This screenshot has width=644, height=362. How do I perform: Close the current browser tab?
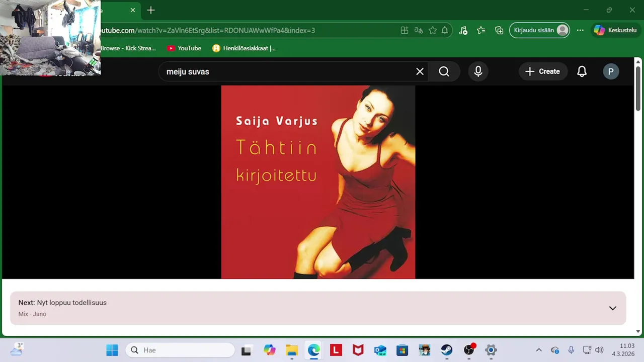(133, 10)
